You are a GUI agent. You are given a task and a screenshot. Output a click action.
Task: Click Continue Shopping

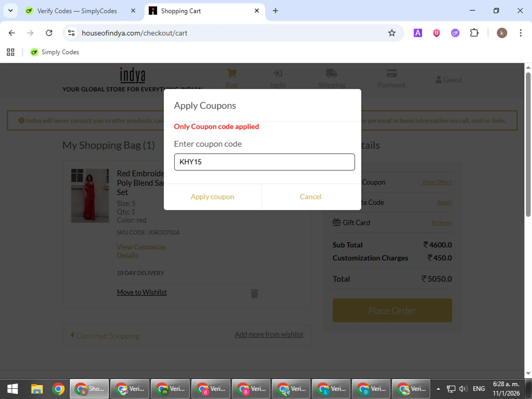coord(105,336)
